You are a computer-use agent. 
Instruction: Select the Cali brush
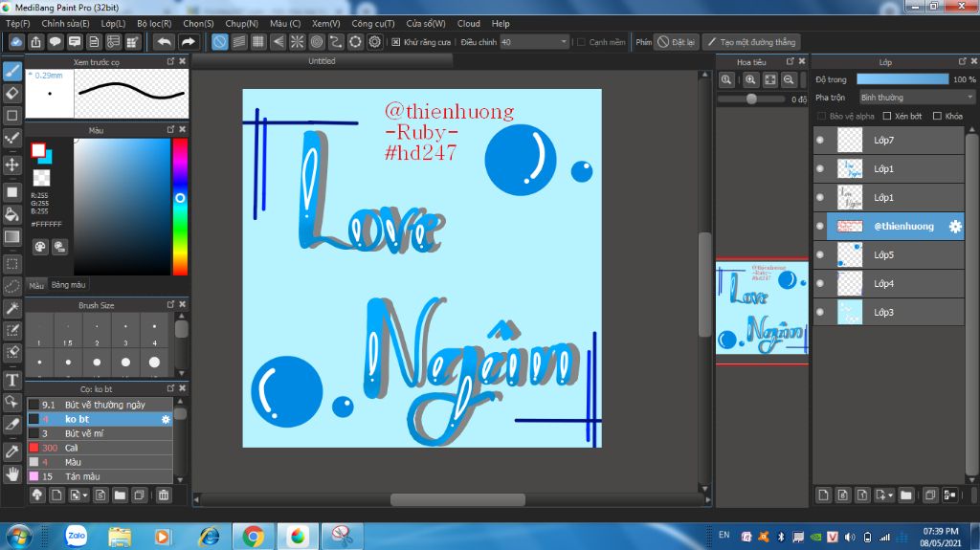(x=100, y=448)
